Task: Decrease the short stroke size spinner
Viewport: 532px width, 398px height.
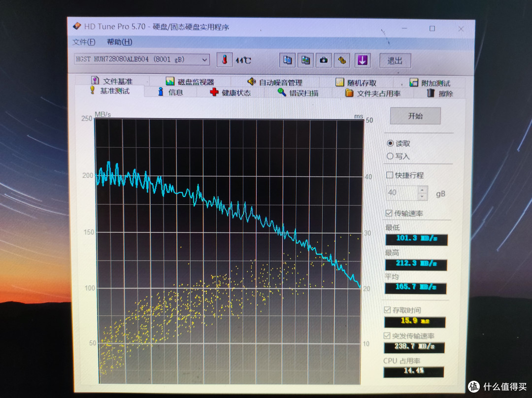Action: [423, 197]
